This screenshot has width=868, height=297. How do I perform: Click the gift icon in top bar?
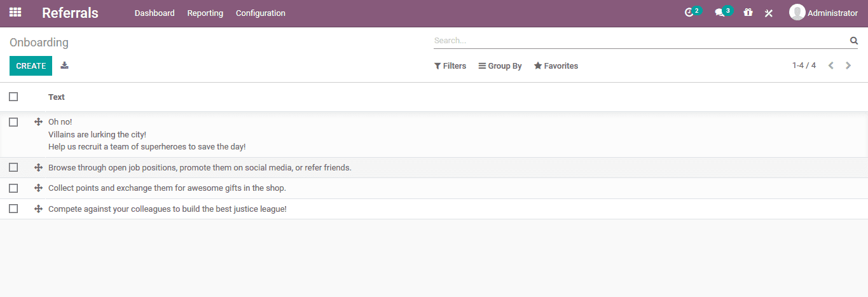tap(748, 13)
